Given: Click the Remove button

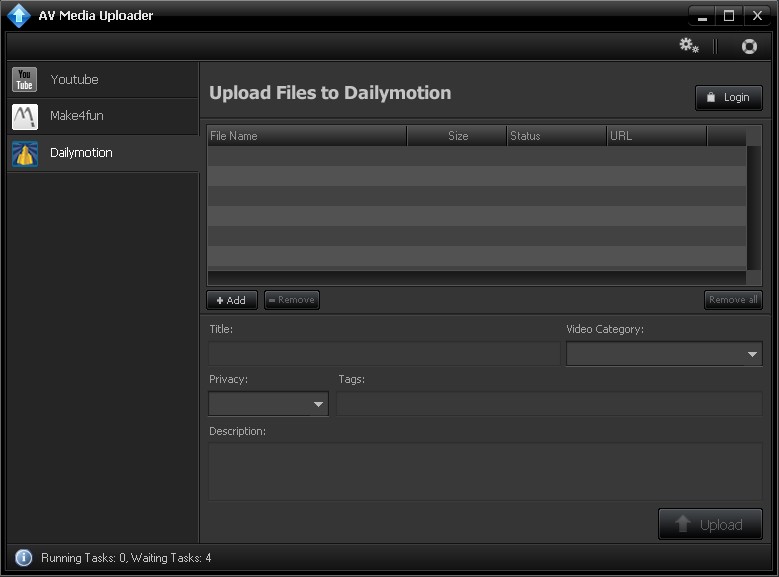Looking at the screenshot, I should (292, 300).
